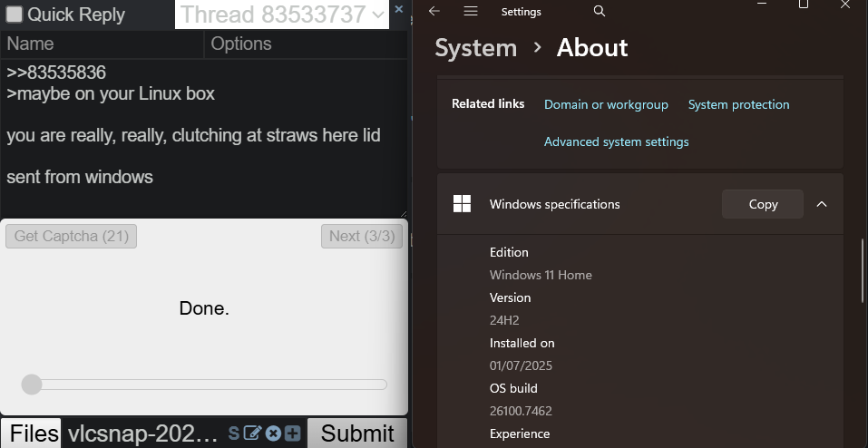The width and height of the screenshot is (868, 448).
Task: Remove the attached file with the round X icon
Action: (273, 433)
